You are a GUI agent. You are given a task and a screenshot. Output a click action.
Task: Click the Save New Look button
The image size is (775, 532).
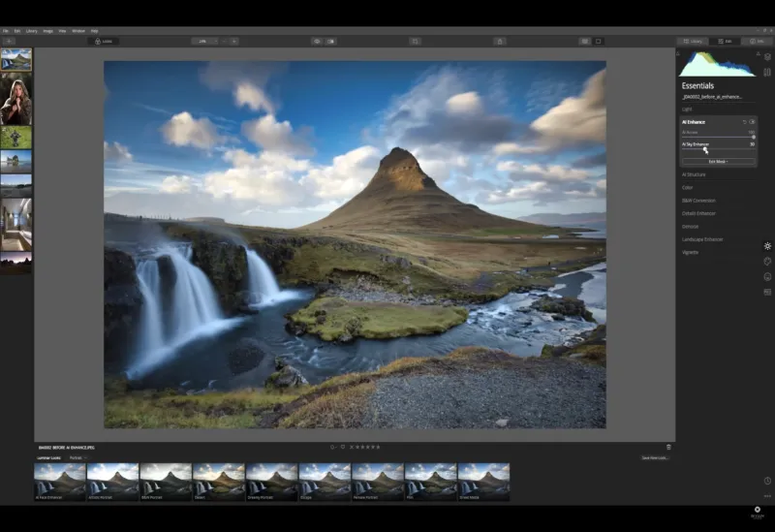(x=654, y=457)
